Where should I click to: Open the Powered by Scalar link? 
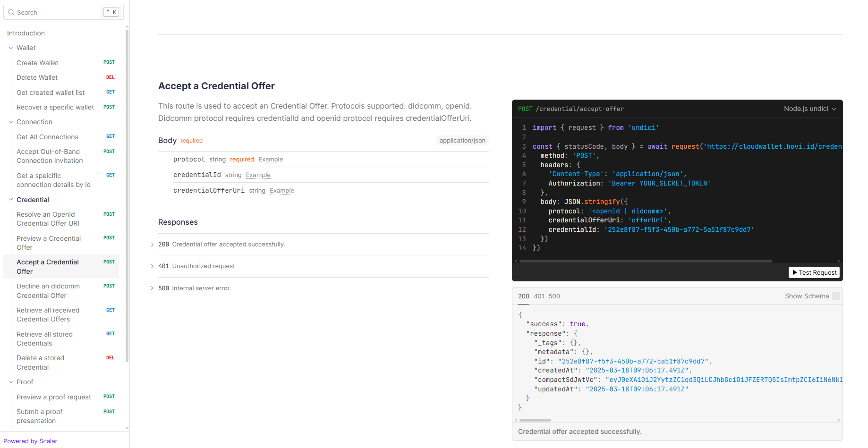tap(30, 441)
